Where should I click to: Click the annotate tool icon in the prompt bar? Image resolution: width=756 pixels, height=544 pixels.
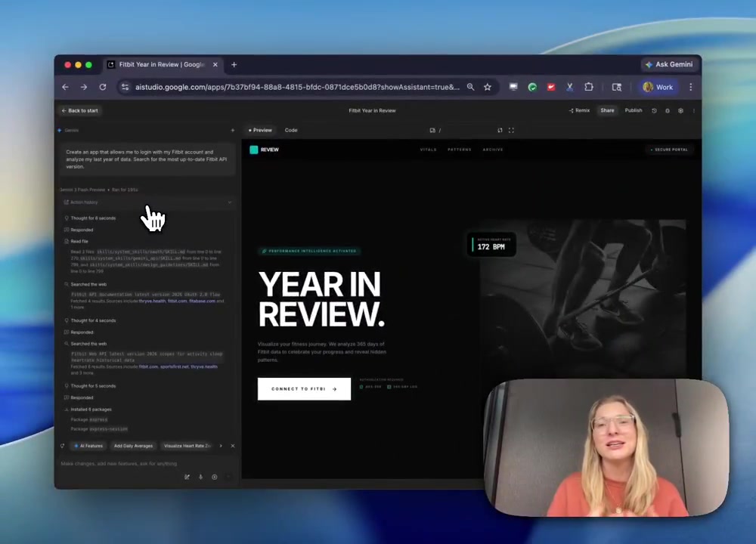point(187,478)
